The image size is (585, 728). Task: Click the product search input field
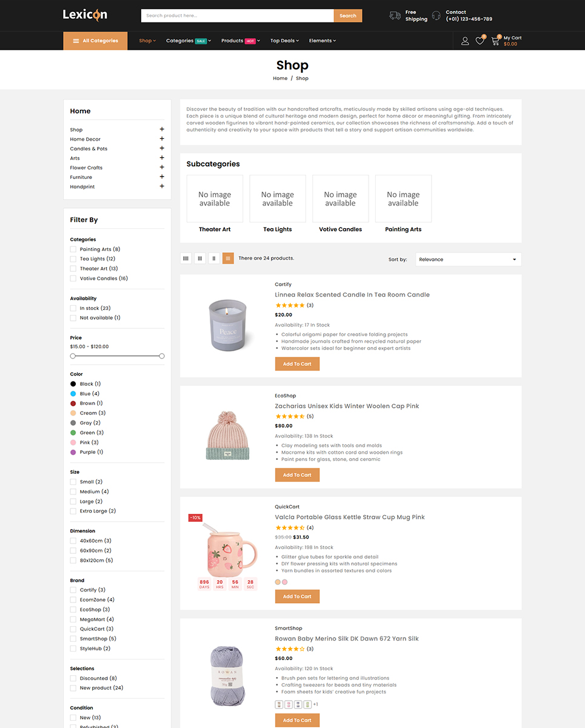pyautogui.click(x=237, y=16)
